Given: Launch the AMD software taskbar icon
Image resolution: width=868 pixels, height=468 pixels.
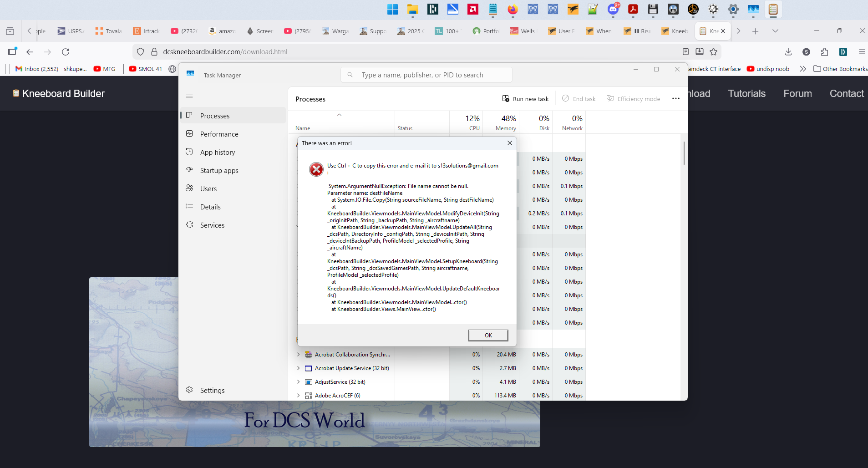Looking at the screenshot, I should 473,9.
